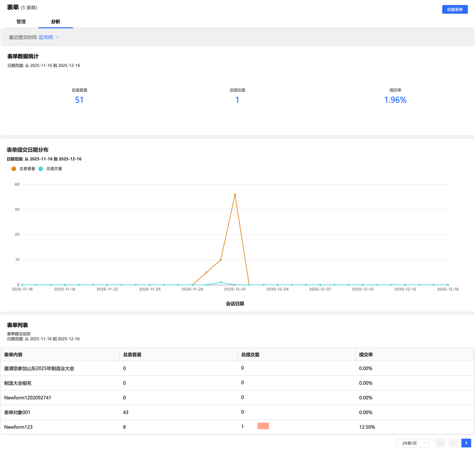Click the 创建表单 button
Image resolution: width=476 pixels, height=450 pixels.
(x=455, y=9)
